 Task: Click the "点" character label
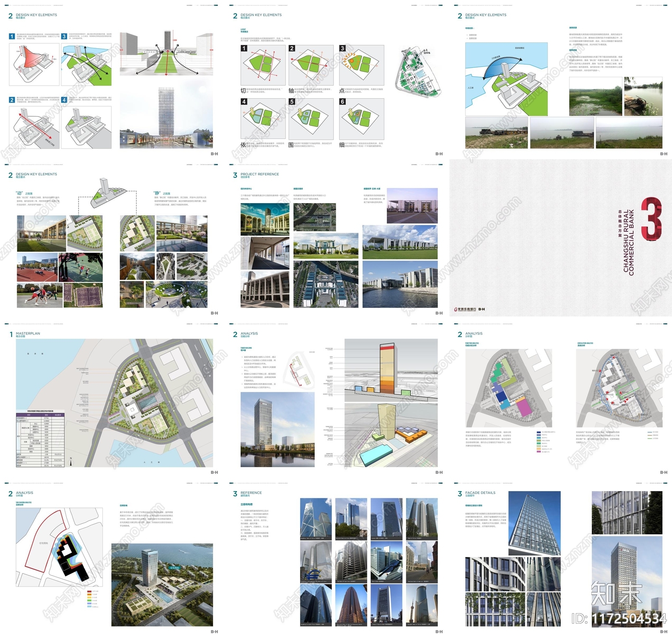tap(342, 91)
